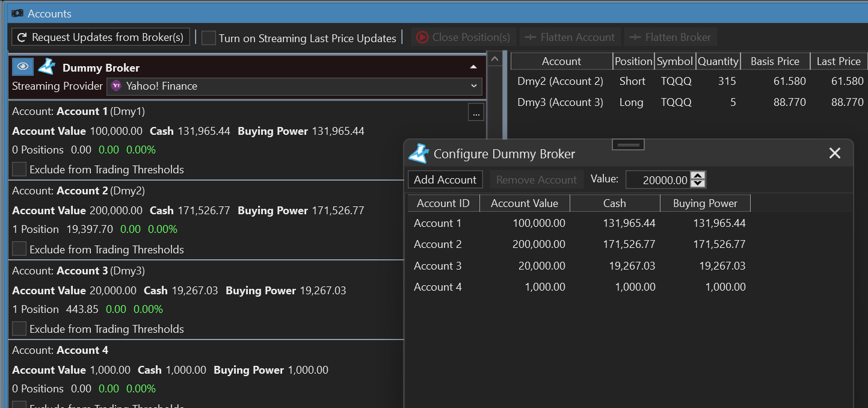868x408 pixels.
Task: Open the Streaming Provider dropdown
Action: [x=294, y=86]
